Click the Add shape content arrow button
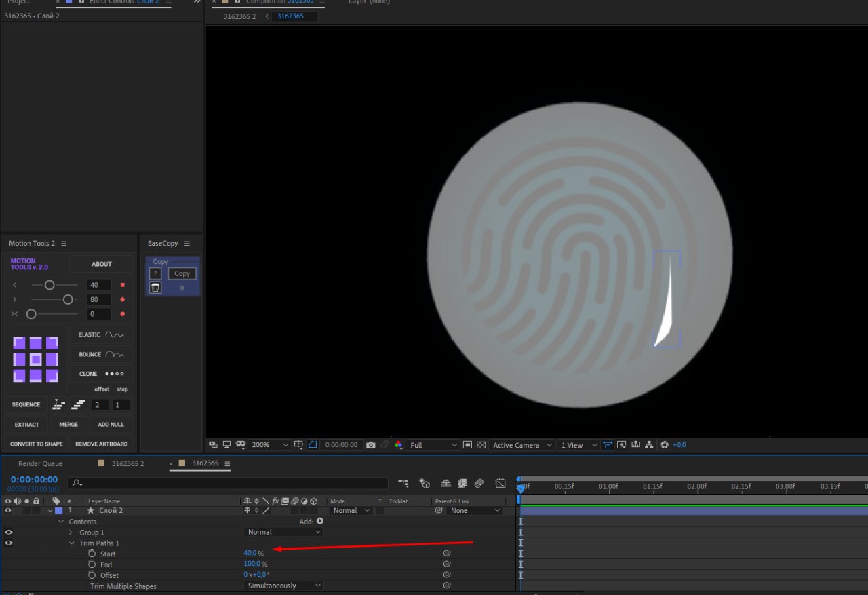This screenshot has width=868, height=595. (319, 521)
